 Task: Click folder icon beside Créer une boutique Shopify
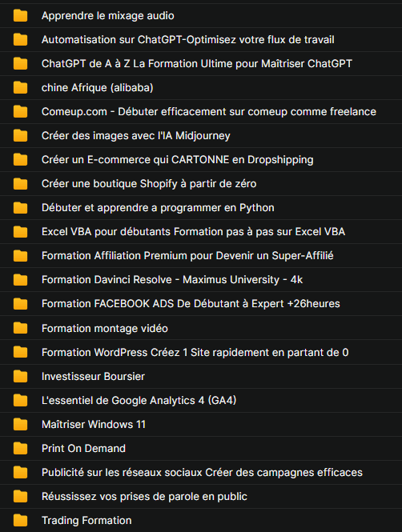tap(20, 183)
